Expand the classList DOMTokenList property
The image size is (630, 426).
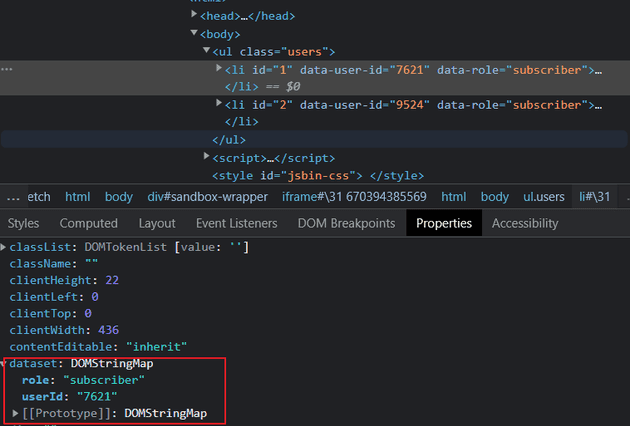click(4, 247)
